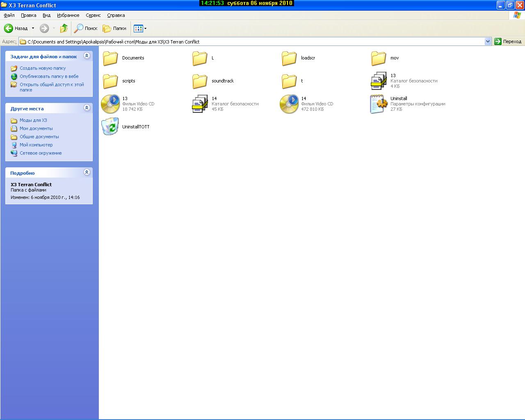Click the Моды для X3 folder icon
525x420 pixels.
tap(14, 121)
